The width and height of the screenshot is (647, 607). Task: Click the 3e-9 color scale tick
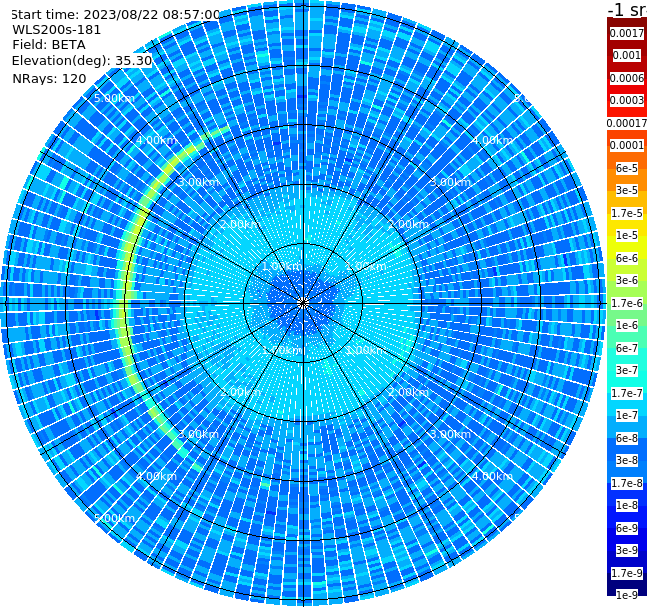[x=627, y=550]
